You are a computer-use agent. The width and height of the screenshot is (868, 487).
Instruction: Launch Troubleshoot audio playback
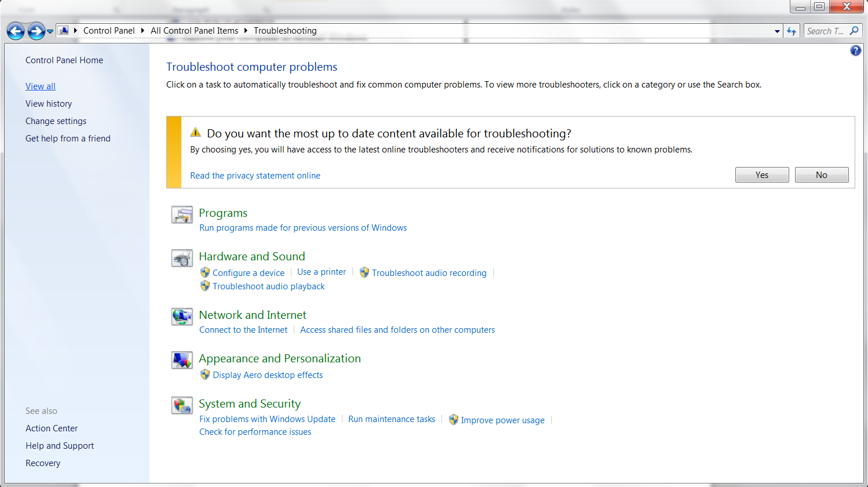[x=269, y=286]
